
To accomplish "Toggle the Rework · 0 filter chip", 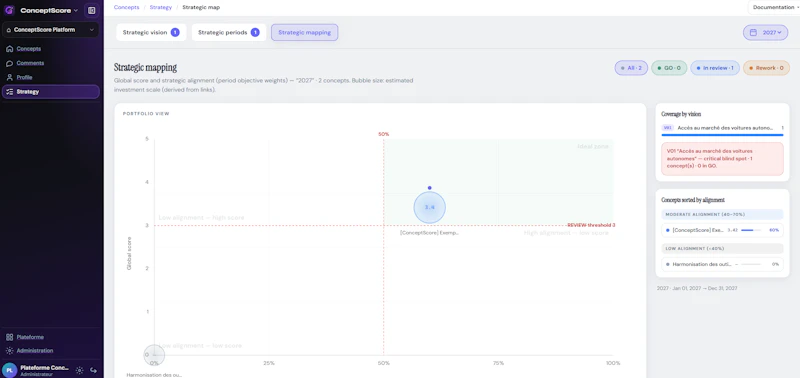I will 766,68.
